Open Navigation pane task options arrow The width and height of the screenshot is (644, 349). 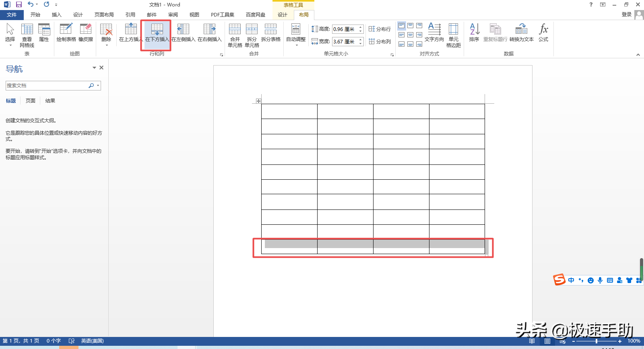coord(94,68)
